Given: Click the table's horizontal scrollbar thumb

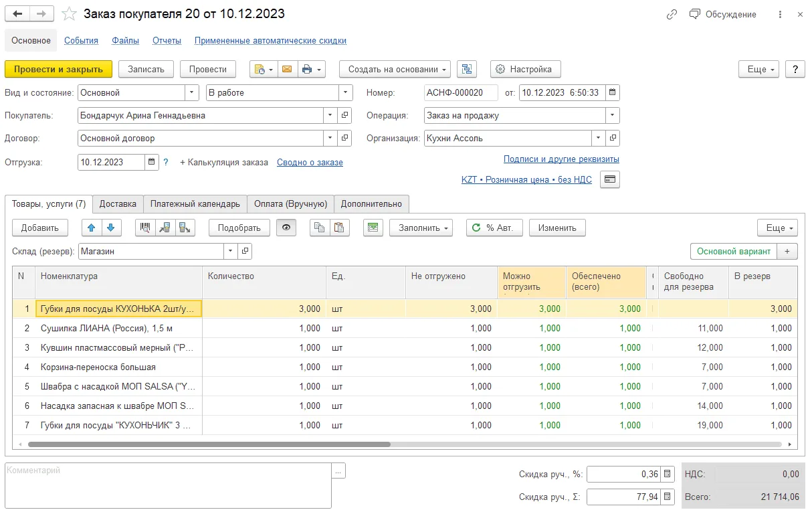Looking at the screenshot, I should pyautogui.click(x=209, y=444).
